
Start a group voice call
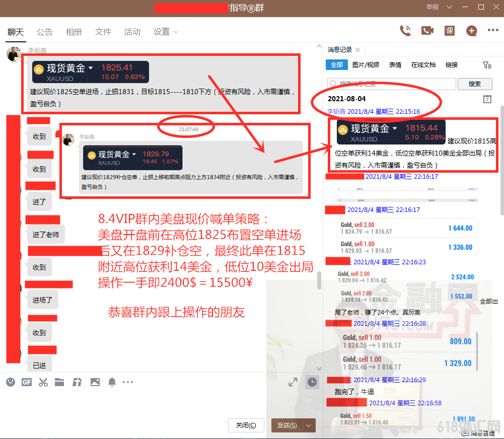(x=405, y=31)
